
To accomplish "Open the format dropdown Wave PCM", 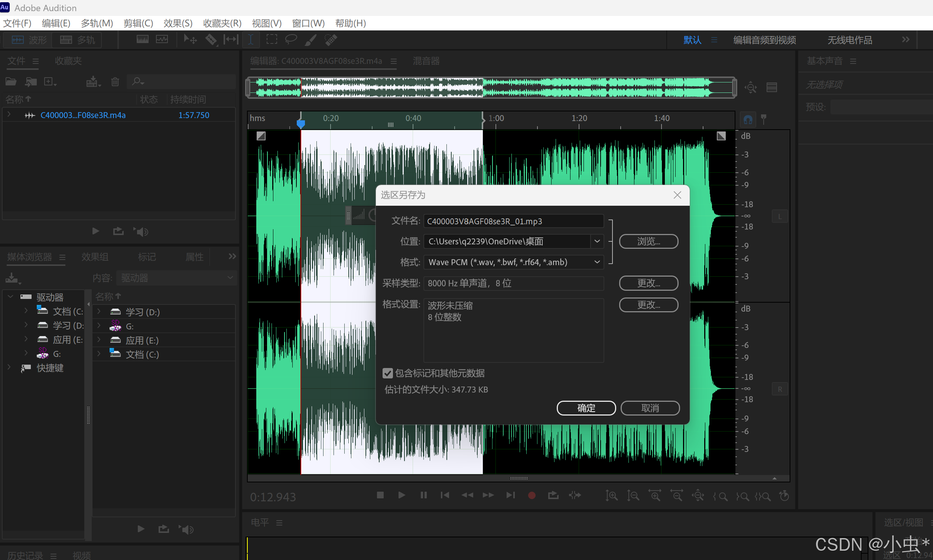I will (x=597, y=262).
